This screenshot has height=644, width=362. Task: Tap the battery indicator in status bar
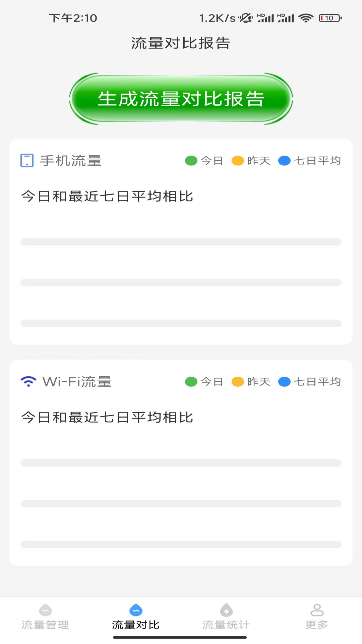coord(330,18)
